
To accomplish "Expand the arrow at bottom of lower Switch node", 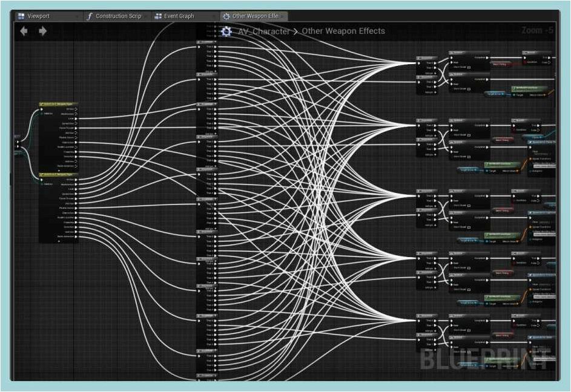I will point(59,241).
